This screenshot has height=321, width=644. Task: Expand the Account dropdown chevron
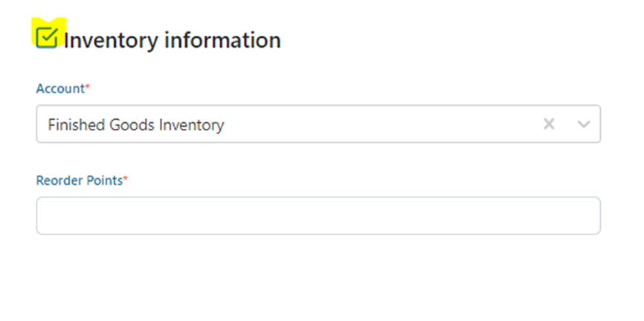[x=584, y=124]
